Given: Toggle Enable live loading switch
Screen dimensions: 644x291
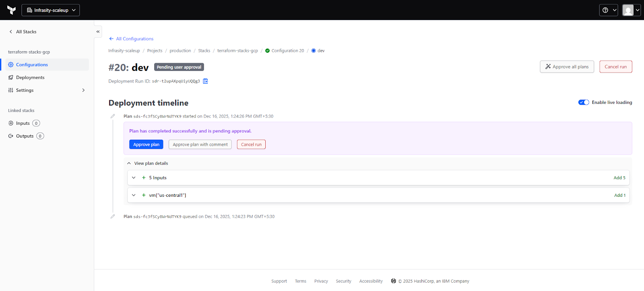Looking at the screenshot, I should click(x=584, y=102).
